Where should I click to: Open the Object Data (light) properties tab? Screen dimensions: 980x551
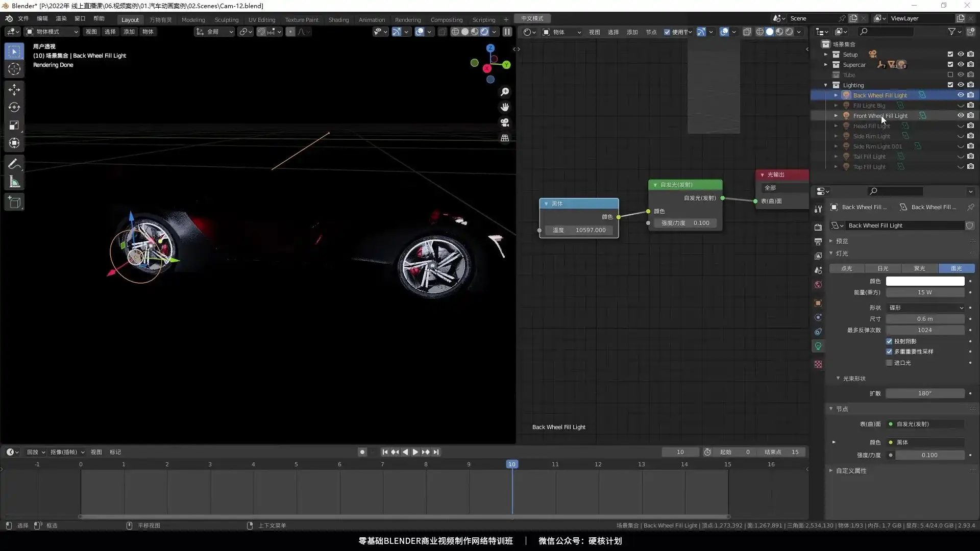tap(818, 346)
